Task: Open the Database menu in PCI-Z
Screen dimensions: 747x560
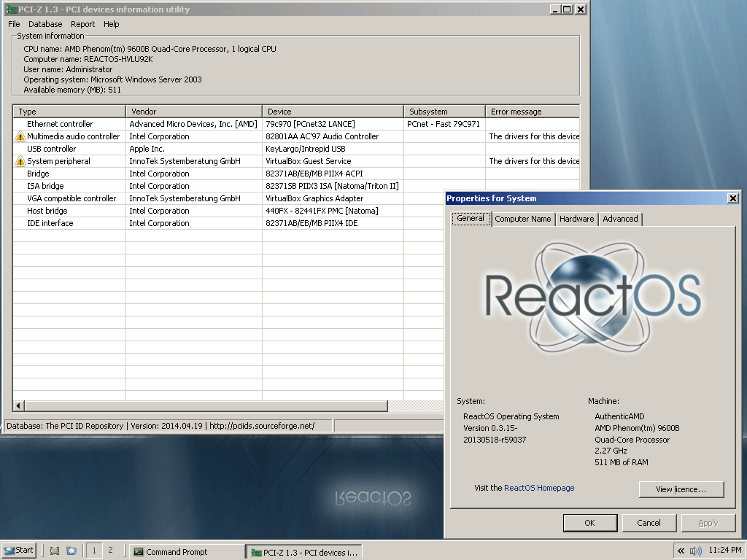Action: click(45, 24)
